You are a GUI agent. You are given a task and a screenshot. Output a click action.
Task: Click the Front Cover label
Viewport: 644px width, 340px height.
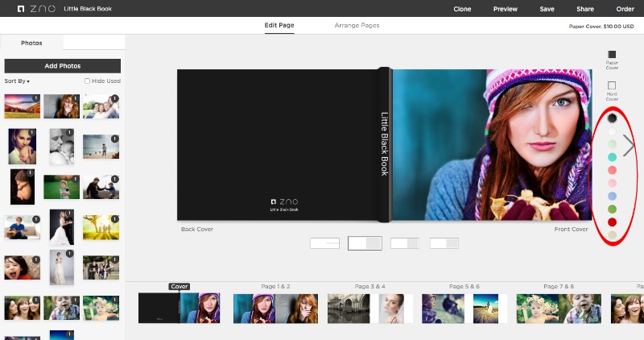[x=571, y=229]
